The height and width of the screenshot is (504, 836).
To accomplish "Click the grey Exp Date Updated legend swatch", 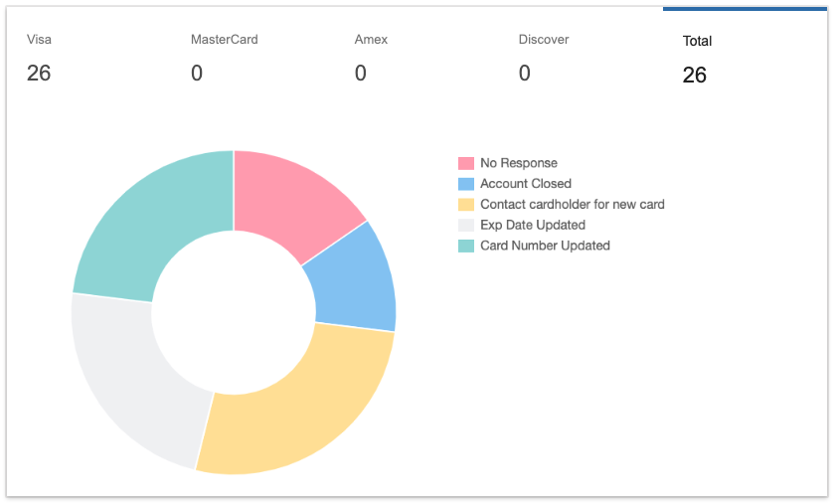I will (466, 225).
